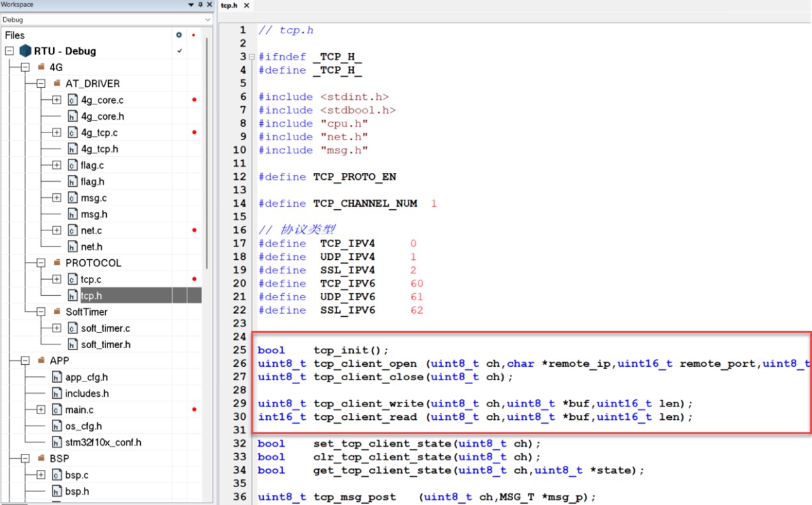Viewport: 812px width, 505px height.
Task: Open the Workspace panel menu arrow
Action: pos(191,5)
